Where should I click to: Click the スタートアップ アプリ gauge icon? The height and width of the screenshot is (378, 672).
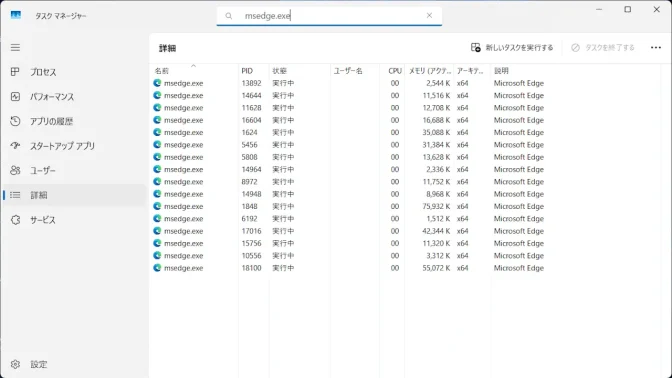pyautogui.click(x=15, y=146)
